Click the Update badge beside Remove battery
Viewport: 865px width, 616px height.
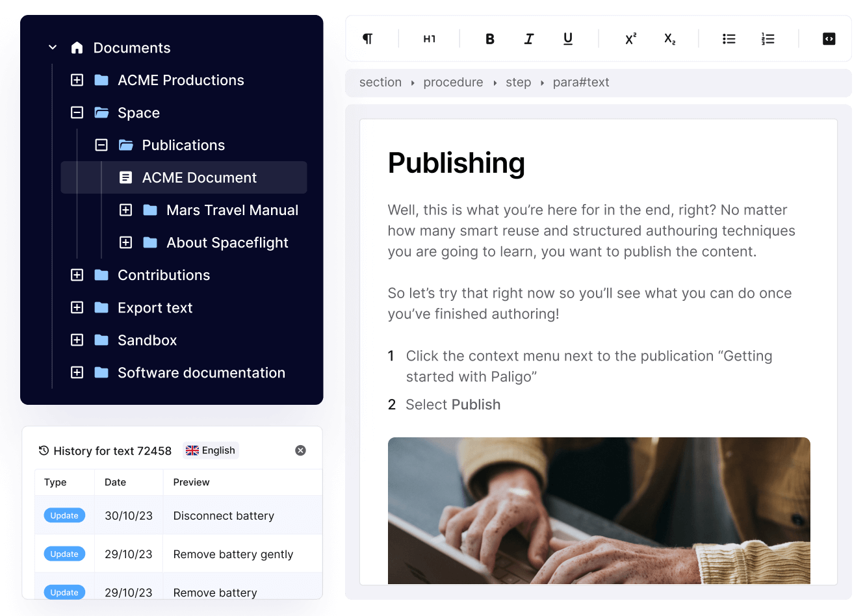click(x=64, y=592)
